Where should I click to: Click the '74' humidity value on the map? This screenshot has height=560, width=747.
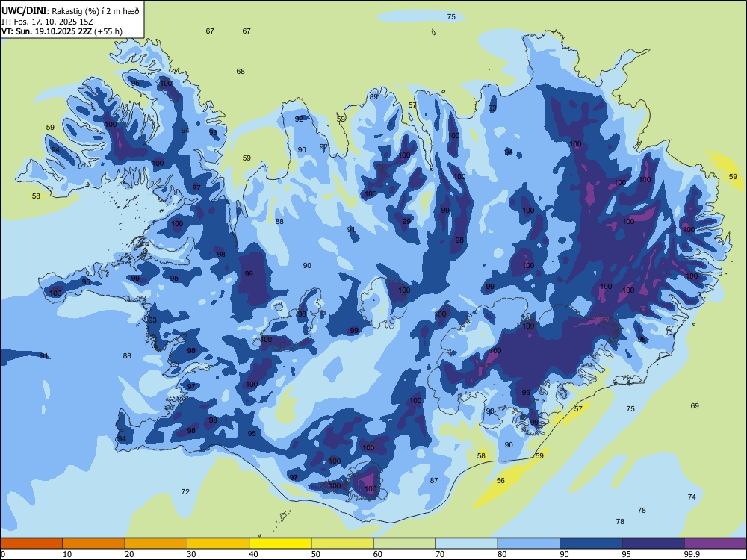[692, 497]
